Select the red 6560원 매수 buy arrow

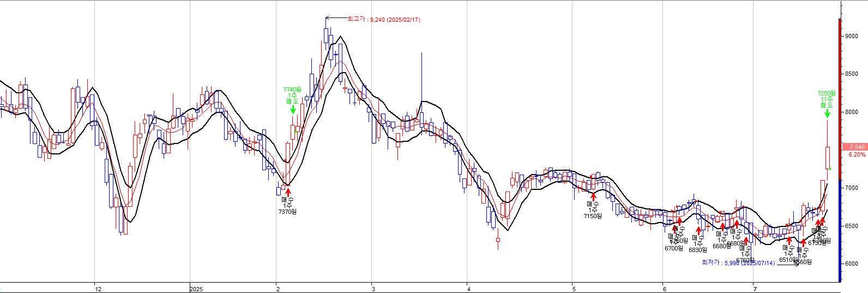(x=803, y=243)
